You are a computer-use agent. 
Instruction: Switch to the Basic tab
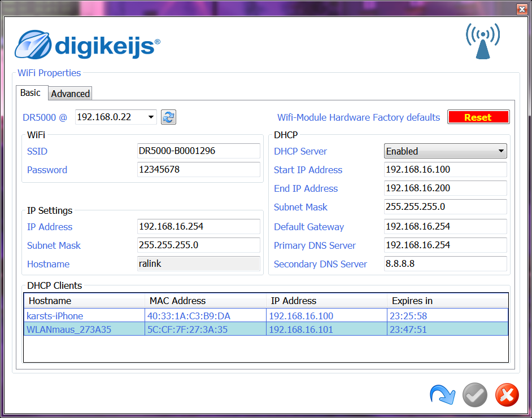[30, 93]
